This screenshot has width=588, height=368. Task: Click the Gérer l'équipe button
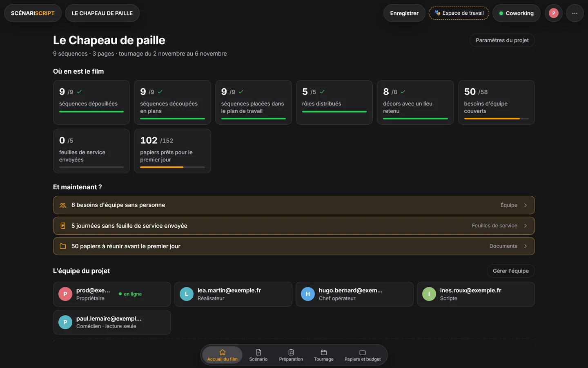tap(511, 271)
